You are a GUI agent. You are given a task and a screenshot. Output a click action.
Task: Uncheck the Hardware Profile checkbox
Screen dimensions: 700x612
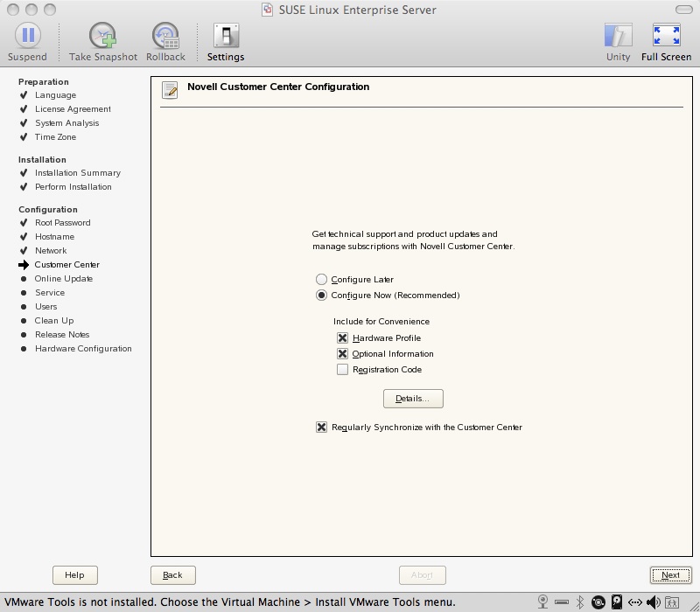[x=342, y=338]
